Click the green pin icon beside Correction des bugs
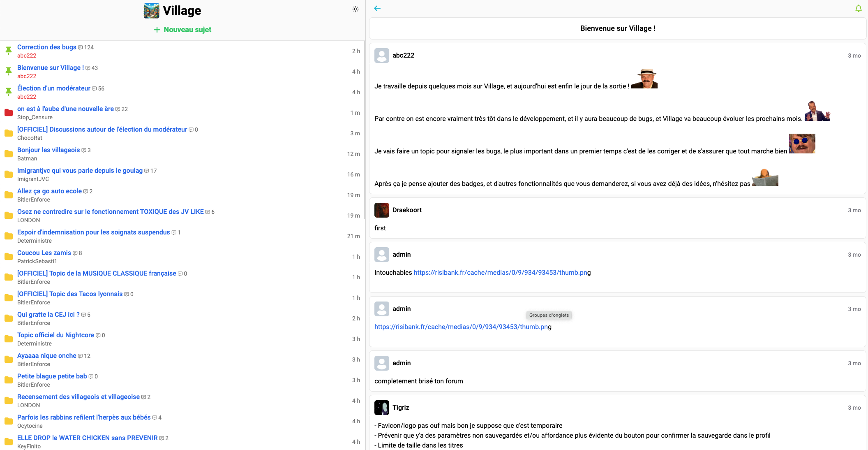Screen dimensions: 868x450 8,51
